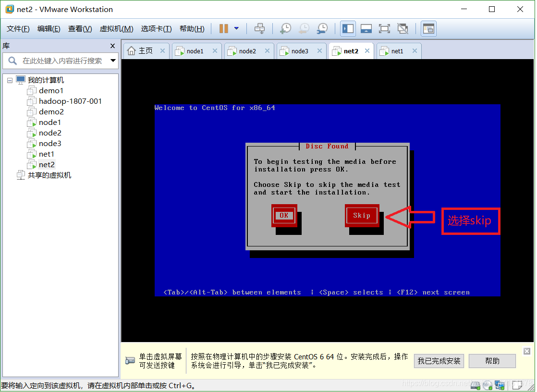Toggle the library sidebar view icon

(x=348, y=28)
